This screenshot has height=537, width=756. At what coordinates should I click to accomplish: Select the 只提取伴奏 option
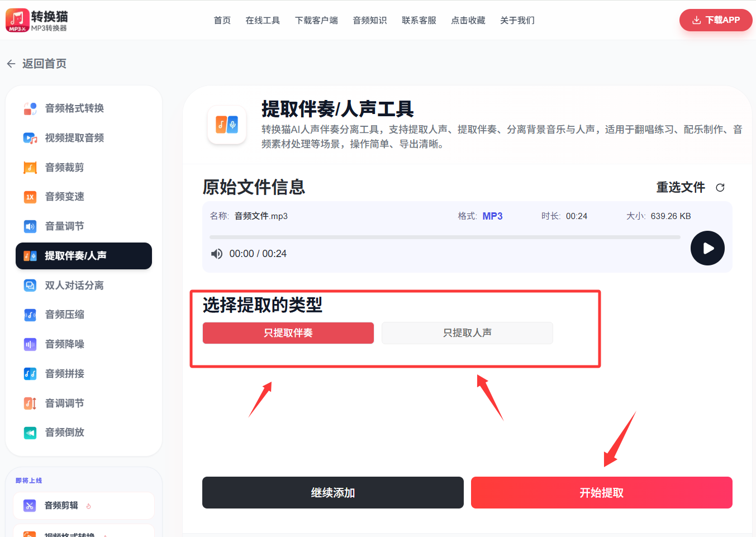click(288, 333)
